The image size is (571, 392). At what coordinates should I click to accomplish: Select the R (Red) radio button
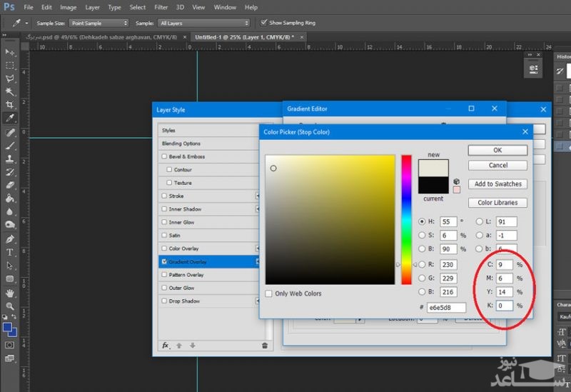point(422,264)
